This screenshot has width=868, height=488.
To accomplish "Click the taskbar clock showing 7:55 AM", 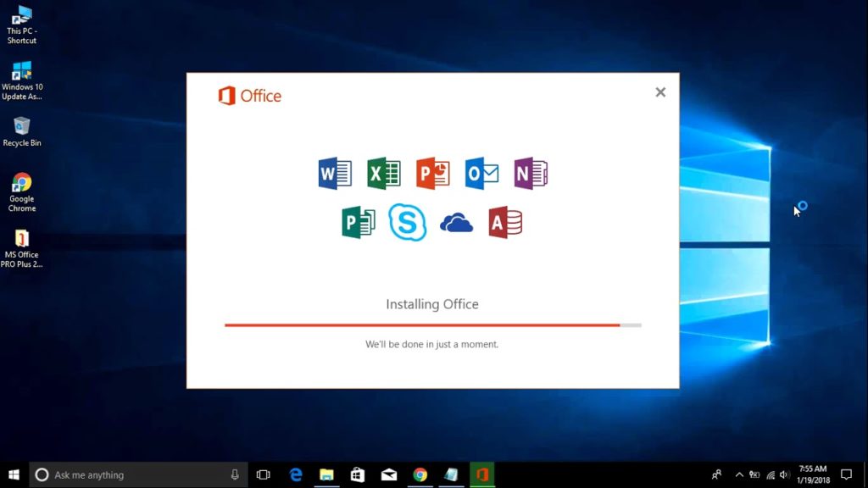I will pos(813,474).
